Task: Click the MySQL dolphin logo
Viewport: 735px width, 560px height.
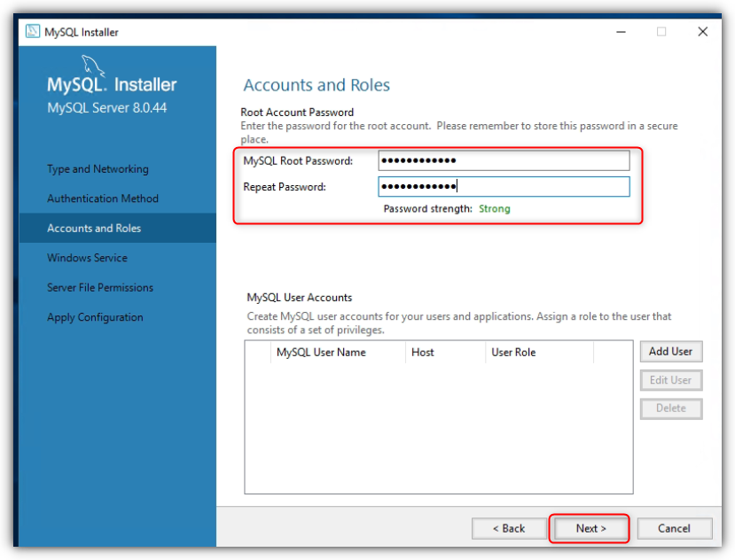Action: pyautogui.click(x=93, y=66)
